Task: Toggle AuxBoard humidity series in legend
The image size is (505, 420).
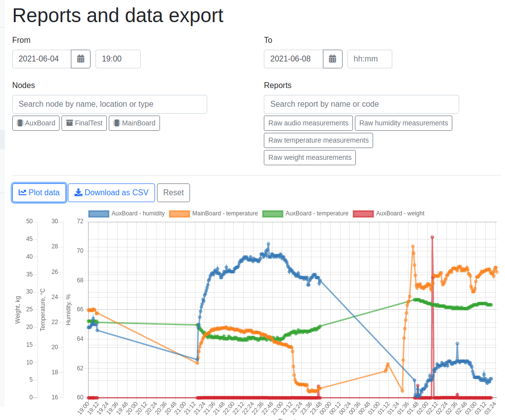Action: click(126, 213)
